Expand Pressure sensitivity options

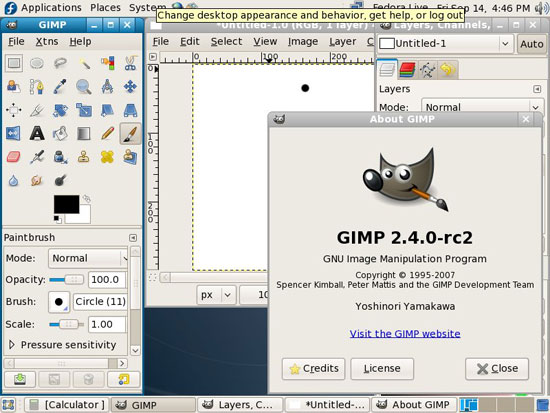tap(12, 345)
